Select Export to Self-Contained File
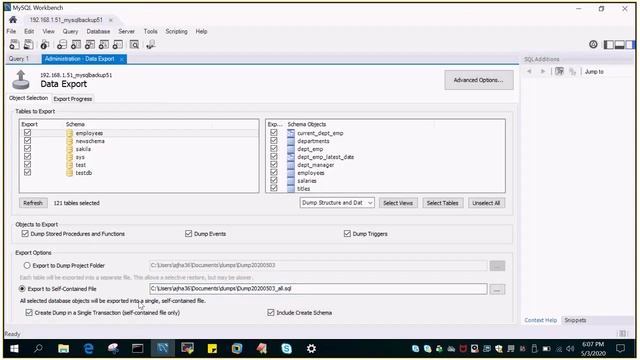 22,289
